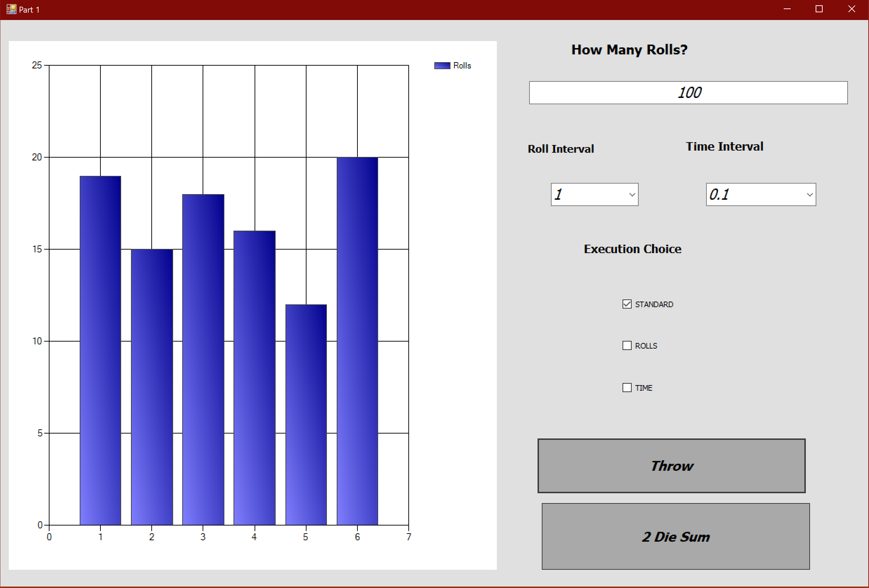Uncheck the STANDARD execution checkbox
The image size is (869, 588).
(627, 304)
